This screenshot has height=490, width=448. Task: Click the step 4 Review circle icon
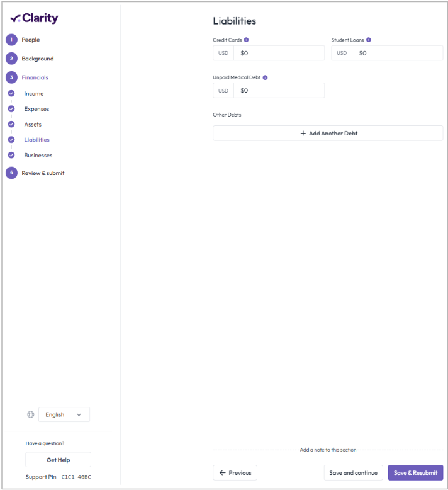pos(11,173)
